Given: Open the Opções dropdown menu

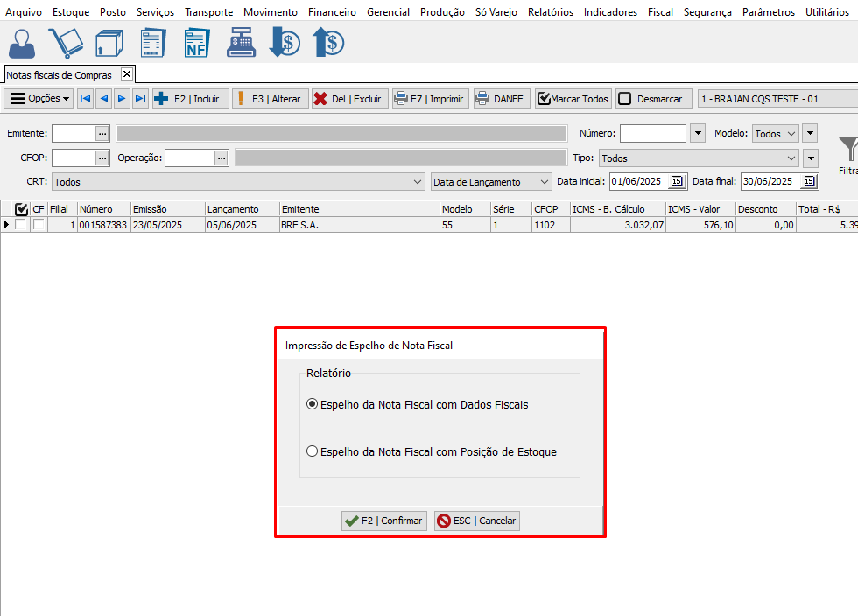Looking at the screenshot, I should tap(39, 99).
